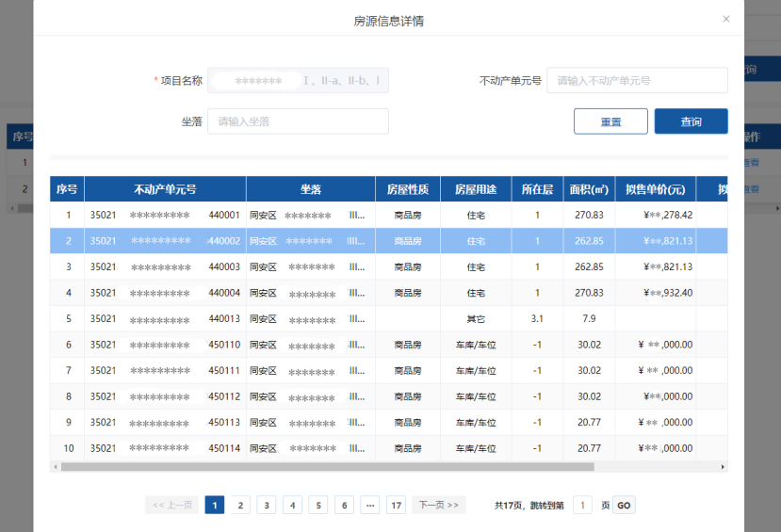Jump to last page 17
Image resolution: width=781 pixels, height=532 pixels.
(396, 506)
